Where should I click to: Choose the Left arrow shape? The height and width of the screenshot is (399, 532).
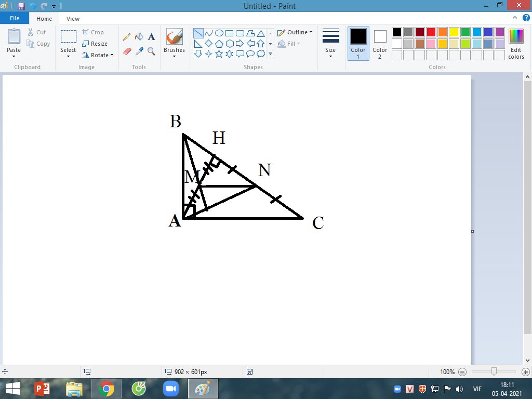point(250,44)
